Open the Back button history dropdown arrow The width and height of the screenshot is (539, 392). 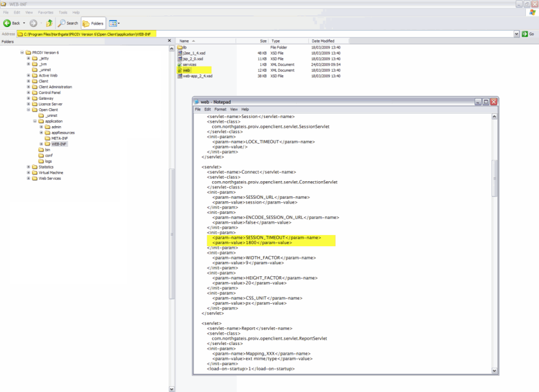[24, 23]
